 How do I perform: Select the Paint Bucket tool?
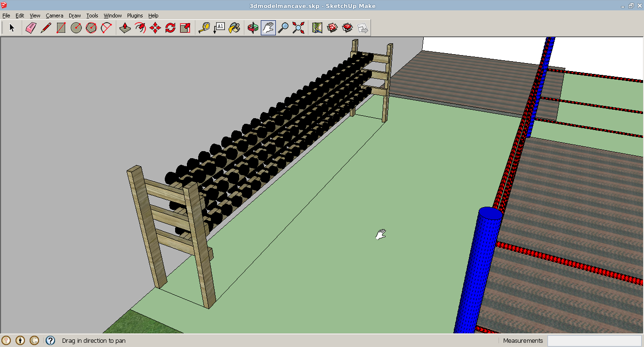234,28
